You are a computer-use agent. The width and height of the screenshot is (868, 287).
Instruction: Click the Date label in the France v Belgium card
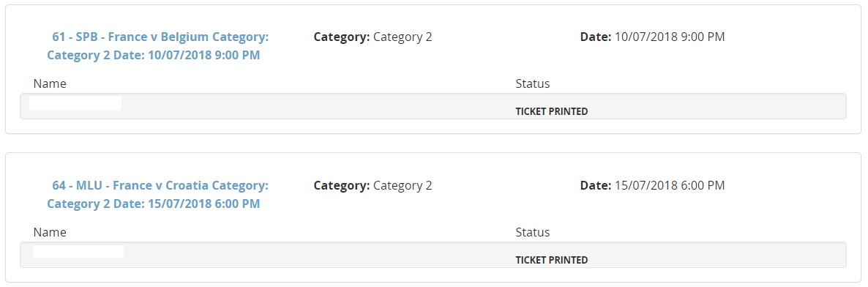tap(596, 37)
